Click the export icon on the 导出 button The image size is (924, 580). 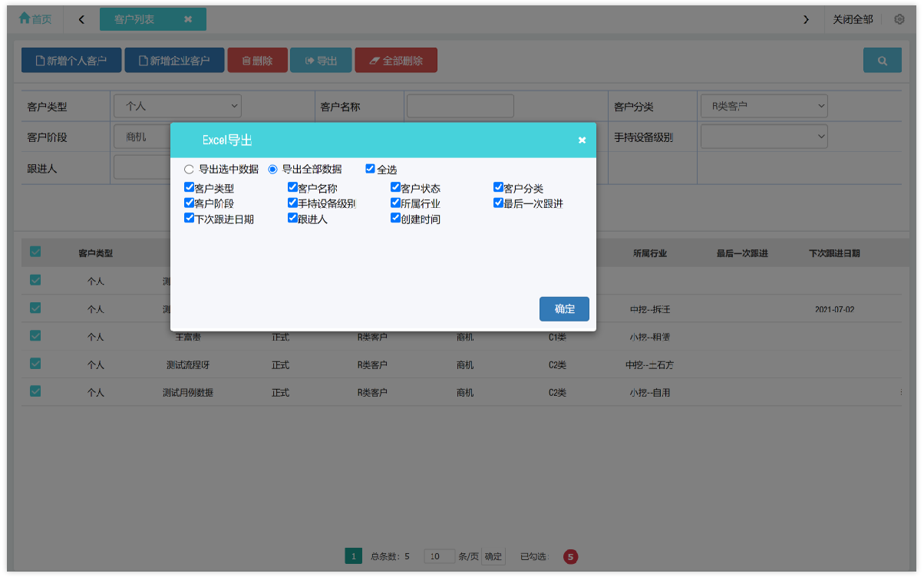point(309,59)
